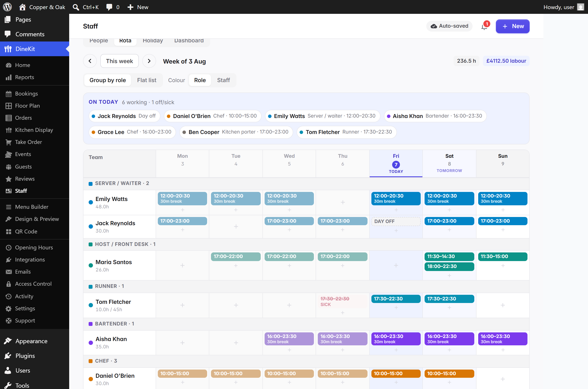
Task: Click the Grace Lee chip in On Today
Action: pyautogui.click(x=132, y=132)
